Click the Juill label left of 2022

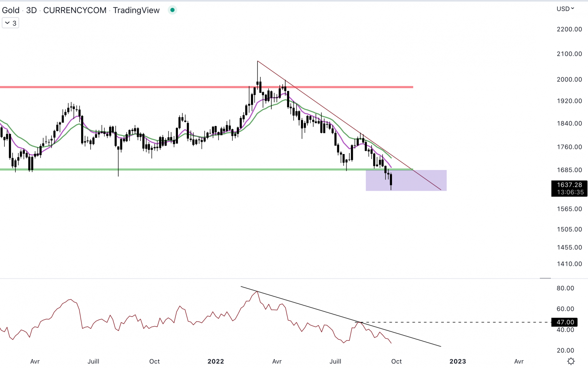pyautogui.click(x=93, y=361)
